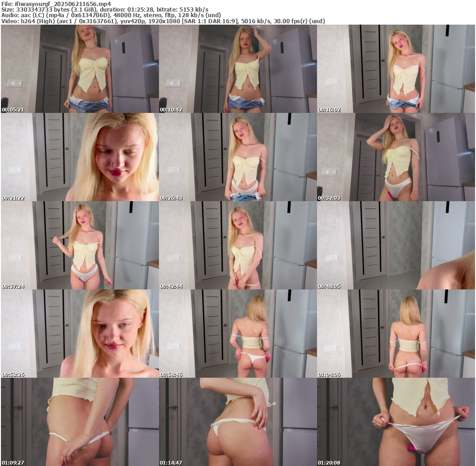Click the frame labeled 00:32:03
Image resolution: width=476 pixels, height=466 pixels.
pos(396,157)
